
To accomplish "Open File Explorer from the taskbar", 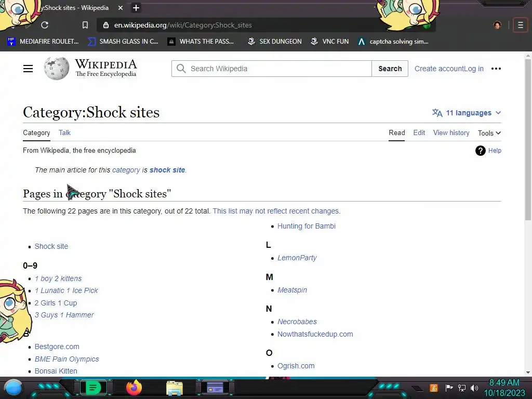I will 175,388.
